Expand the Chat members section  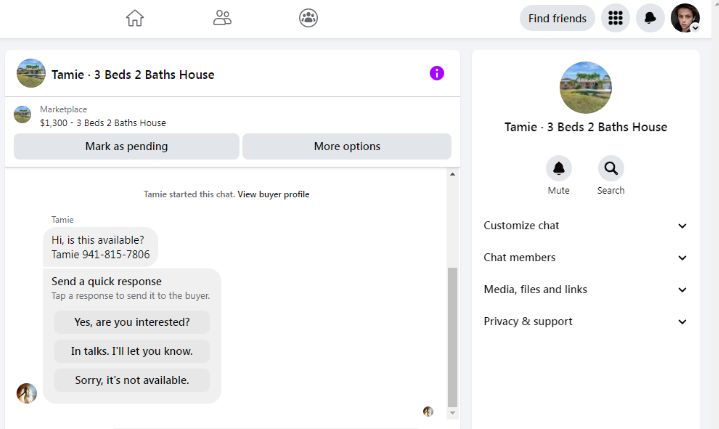coord(586,258)
